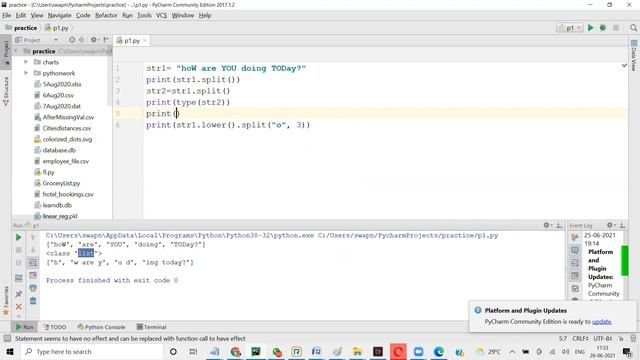Collapse all in Project panel
The height and width of the screenshot is (360, 640).
82,40
